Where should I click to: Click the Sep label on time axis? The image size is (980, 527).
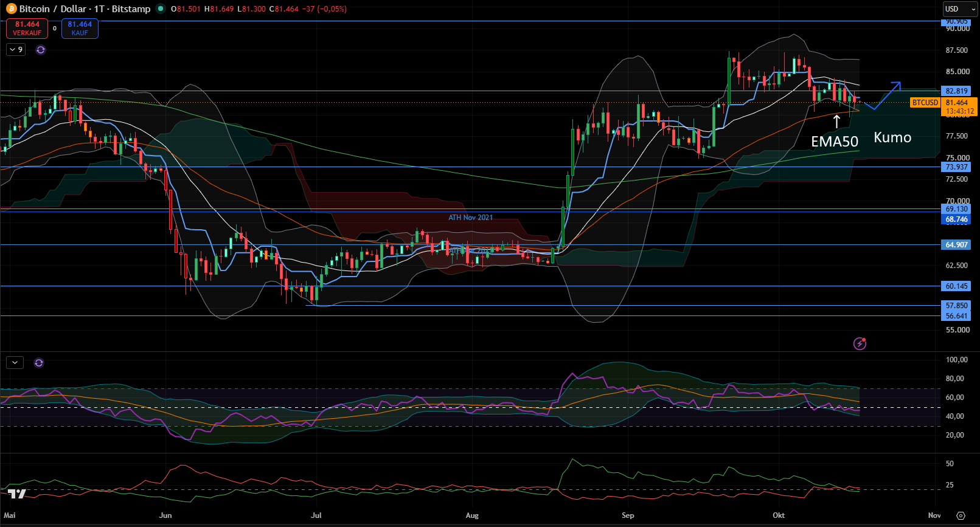[628, 515]
